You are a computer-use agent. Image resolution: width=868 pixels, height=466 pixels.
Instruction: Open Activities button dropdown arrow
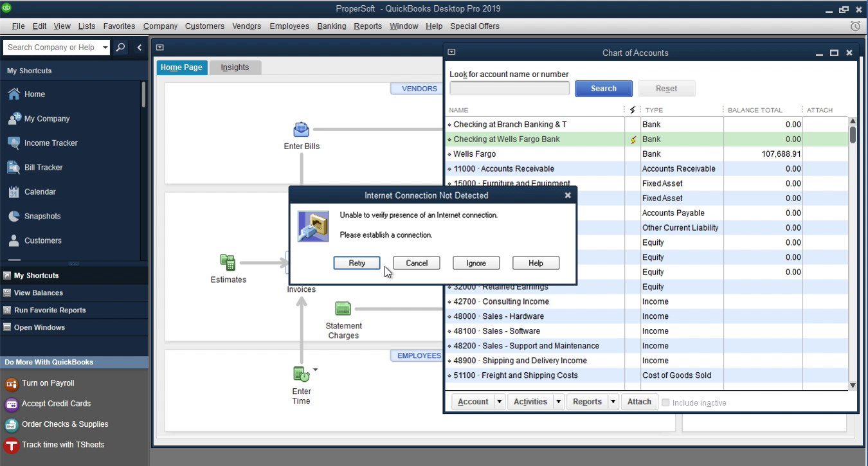(x=558, y=402)
